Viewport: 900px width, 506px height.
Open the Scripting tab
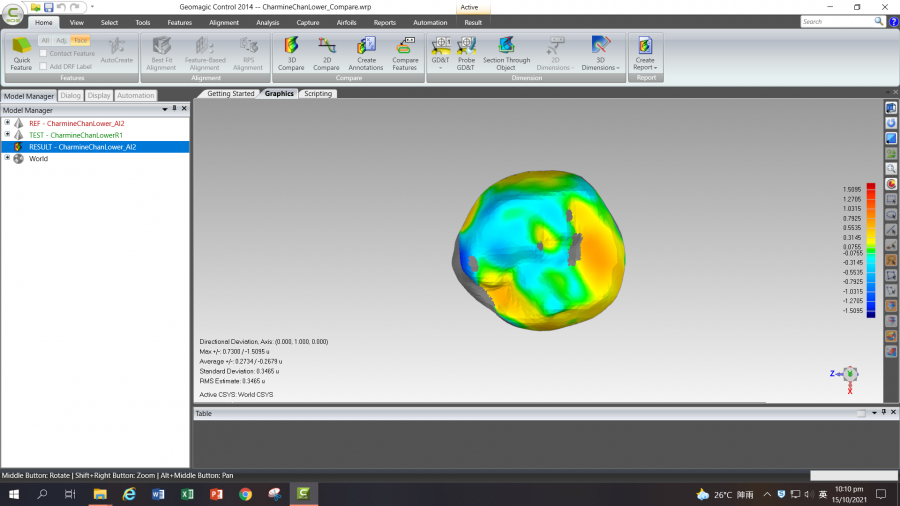click(x=318, y=94)
